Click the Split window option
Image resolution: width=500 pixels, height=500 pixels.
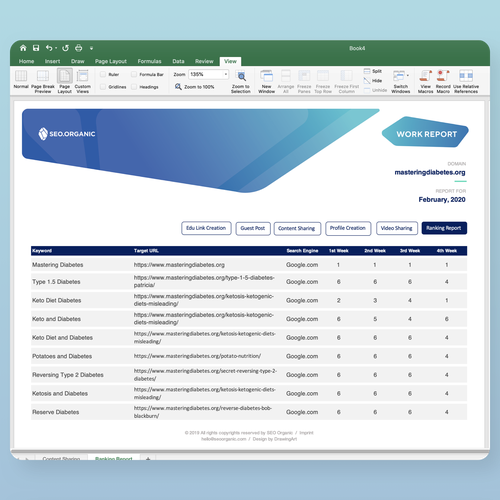click(373, 71)
